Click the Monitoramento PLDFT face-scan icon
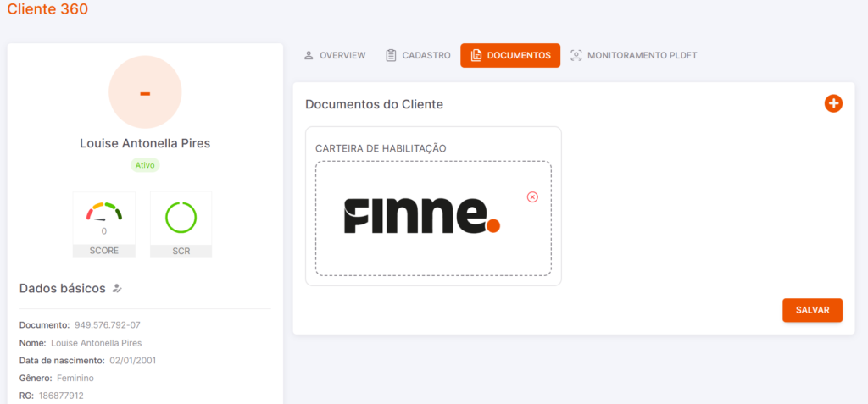Viewport: 868px width, 404px height. 576,55
